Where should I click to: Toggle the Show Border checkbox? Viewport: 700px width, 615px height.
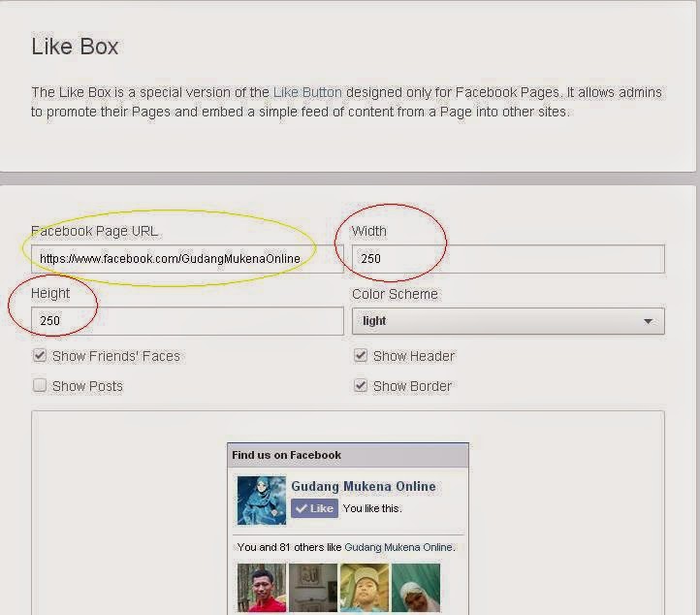point(361,385)
